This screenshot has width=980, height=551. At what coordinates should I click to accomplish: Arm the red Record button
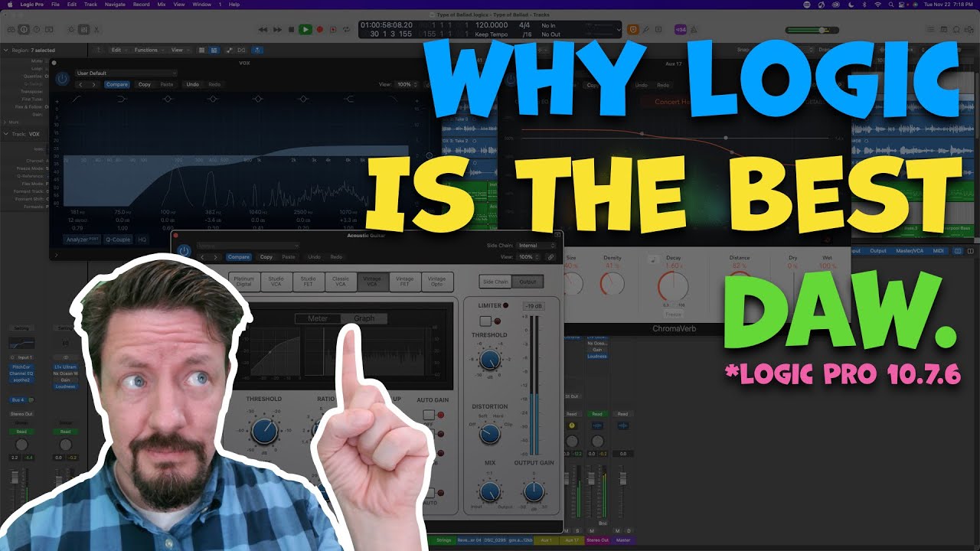click(x=320, y=29)
